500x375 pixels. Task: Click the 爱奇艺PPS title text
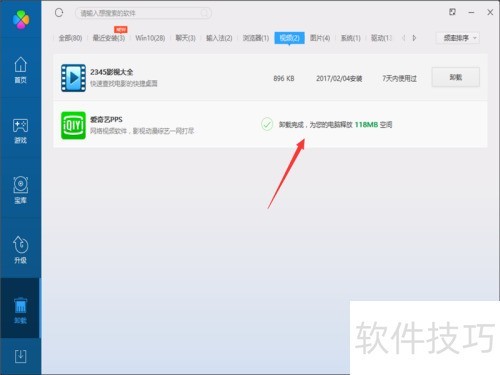coord(106,119)
